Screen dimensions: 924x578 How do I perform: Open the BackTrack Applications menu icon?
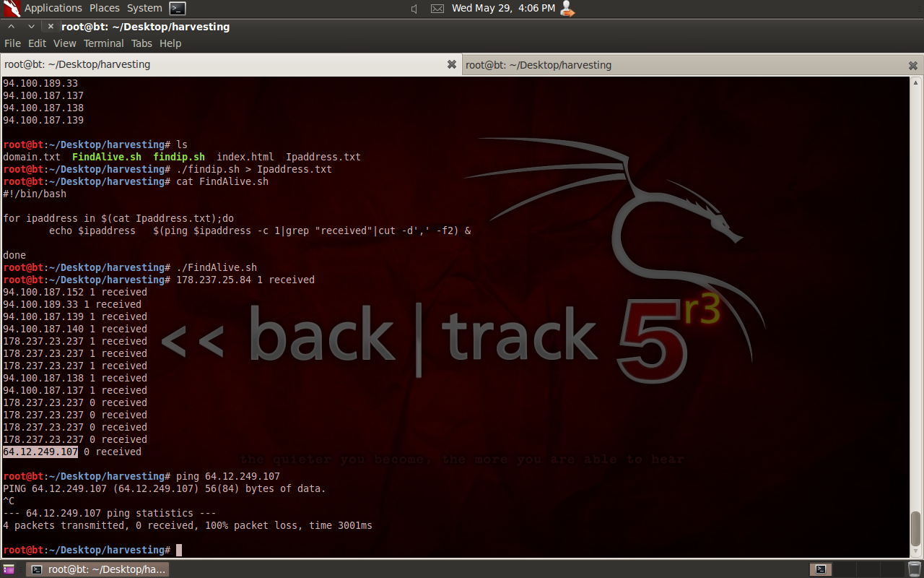[12, 9]
